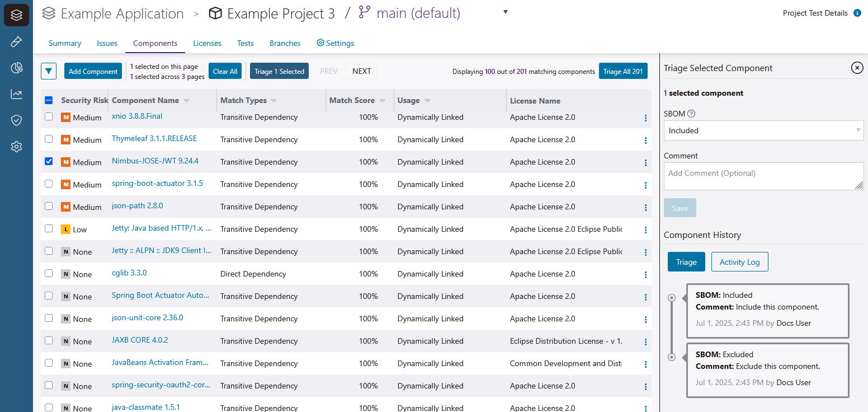Image resolution: width=868 pixels, height=412 pixels.
Task: Open the line graph trends icon in sidebar
Action: (x=16, y=94)
